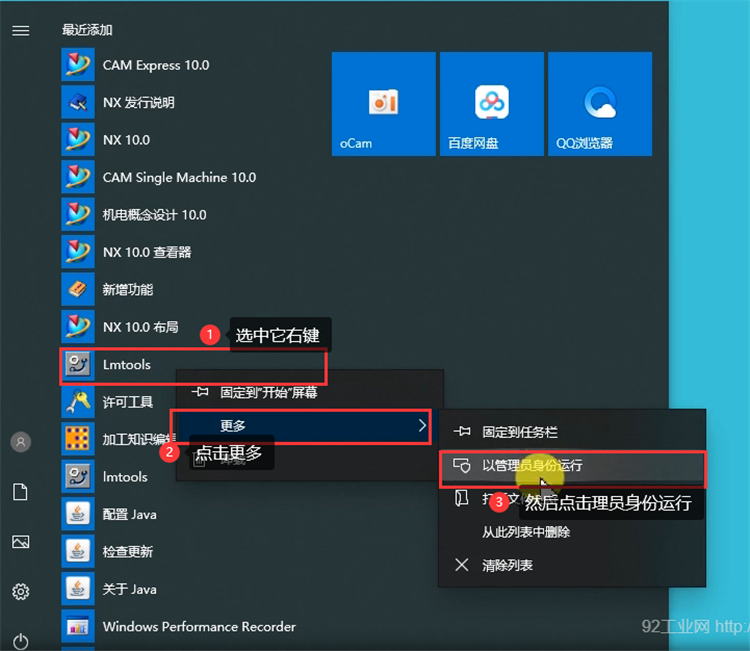
Task: Select 清除列表 menu entry
Action: (x=572, y=565)
